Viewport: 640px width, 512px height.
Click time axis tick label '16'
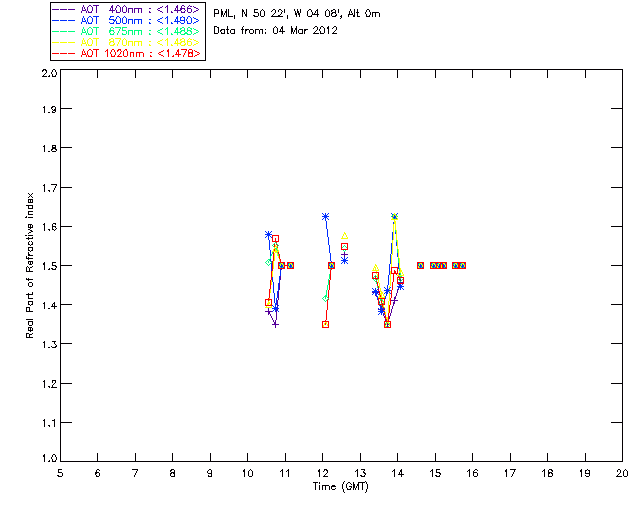point(473,473)
